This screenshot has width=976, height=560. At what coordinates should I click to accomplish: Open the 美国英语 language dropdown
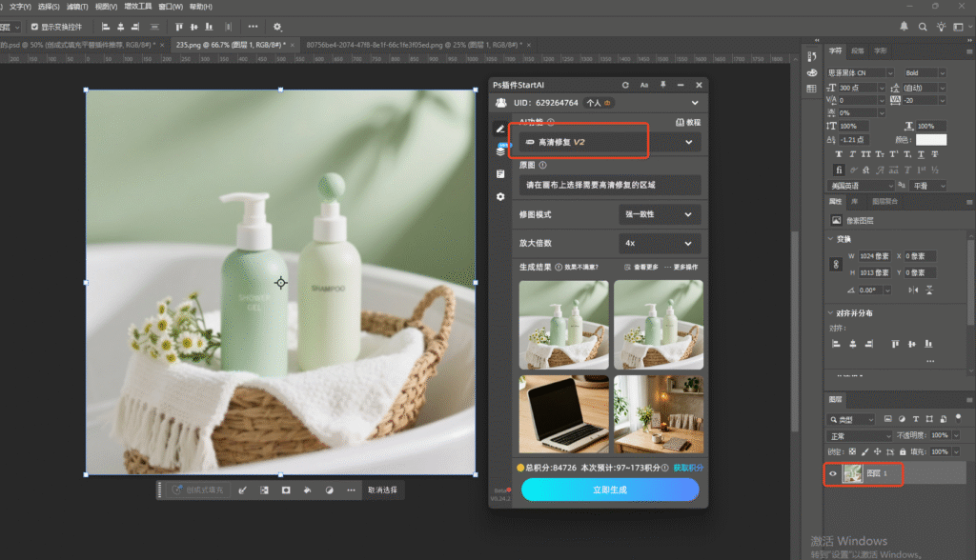861,186
